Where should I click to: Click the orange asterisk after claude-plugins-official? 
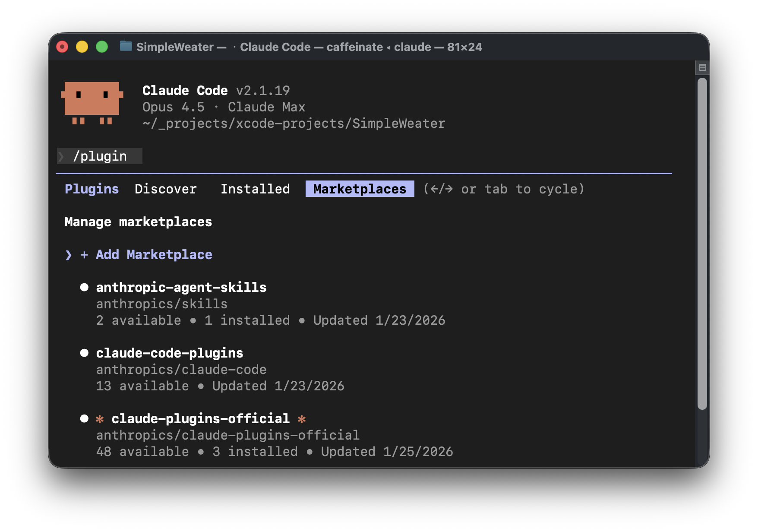coord(302,419)
